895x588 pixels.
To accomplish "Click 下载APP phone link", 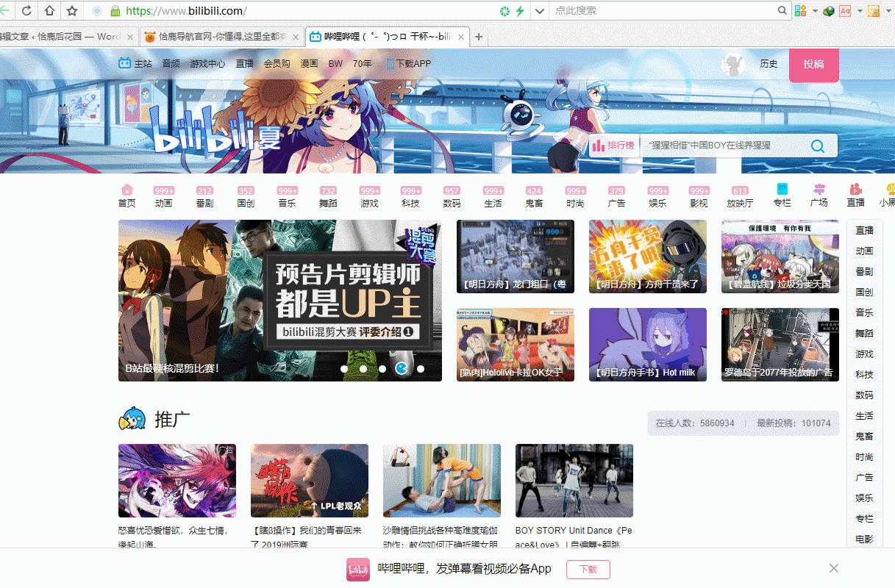I will [408, 64].
